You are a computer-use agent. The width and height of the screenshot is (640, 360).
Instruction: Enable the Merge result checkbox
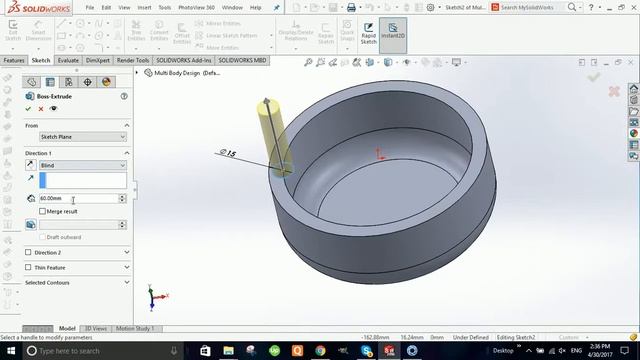point(42,211)
